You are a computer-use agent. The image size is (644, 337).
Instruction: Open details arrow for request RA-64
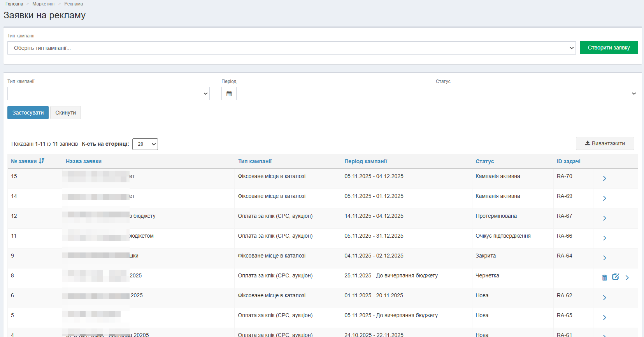coord(604,258)
